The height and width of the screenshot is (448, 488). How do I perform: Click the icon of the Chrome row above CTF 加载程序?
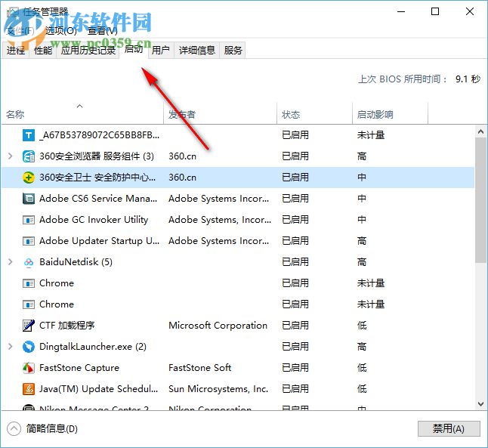[29, 304]
